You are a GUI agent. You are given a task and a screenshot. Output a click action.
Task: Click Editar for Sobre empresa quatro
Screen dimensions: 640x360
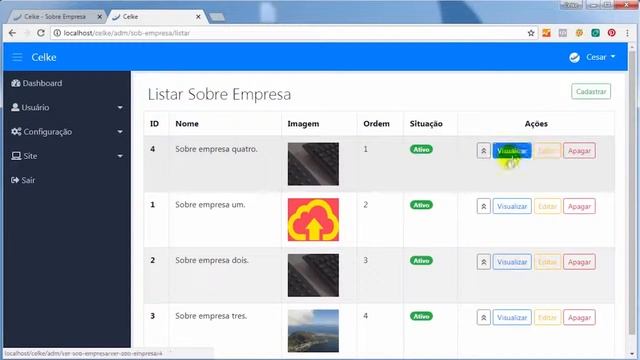(x=547, y=151)
